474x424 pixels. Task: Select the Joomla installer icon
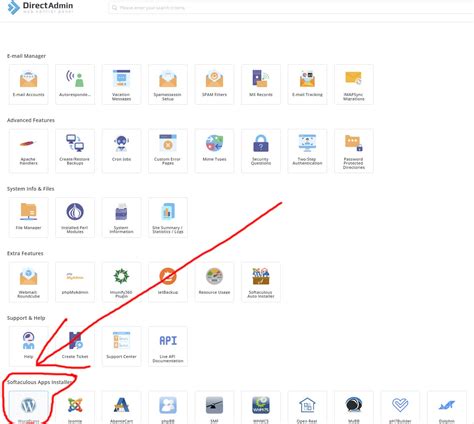click(75, 407)
